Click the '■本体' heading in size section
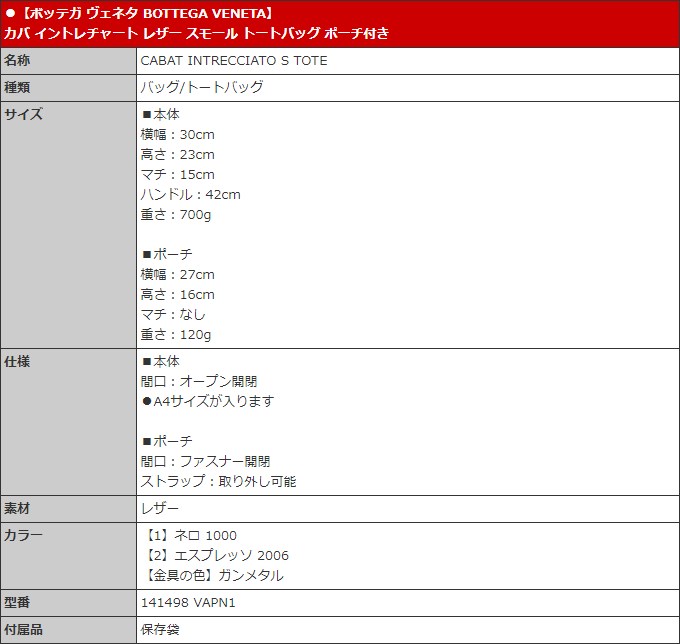 (160, 114)
